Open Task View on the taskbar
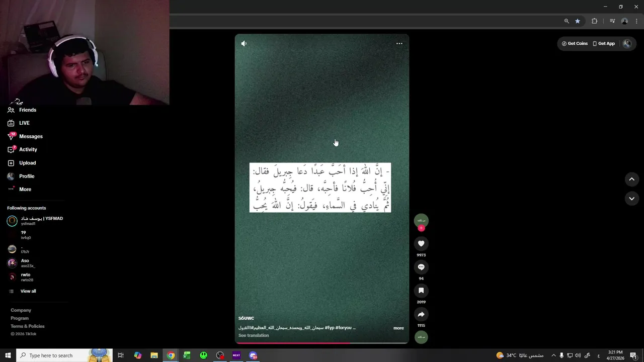Screen dimensions: 644x362 coord(121,355)
